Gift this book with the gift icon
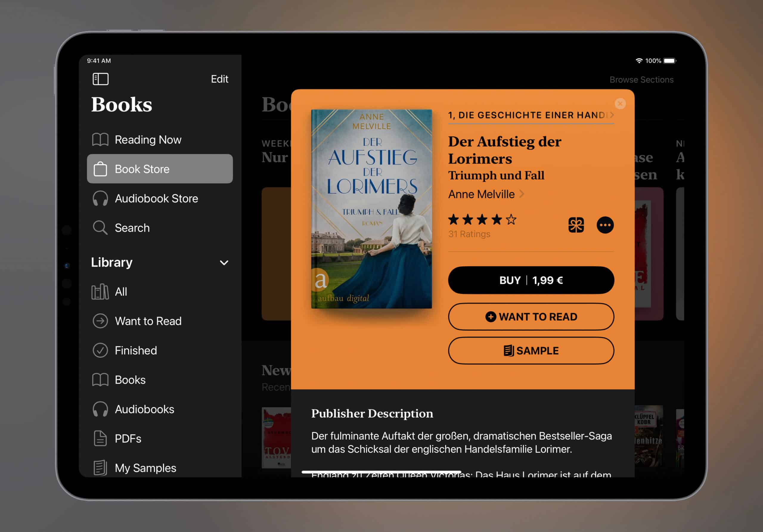Image resolution: width=763 pixels, height=532 pixels. pyautogui.click(x=576, y=225)
